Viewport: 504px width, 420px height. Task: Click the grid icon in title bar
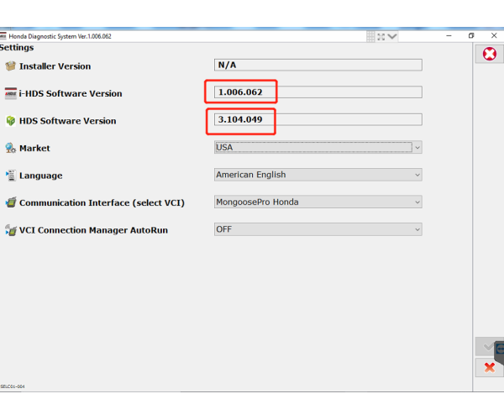pos(370,36)
